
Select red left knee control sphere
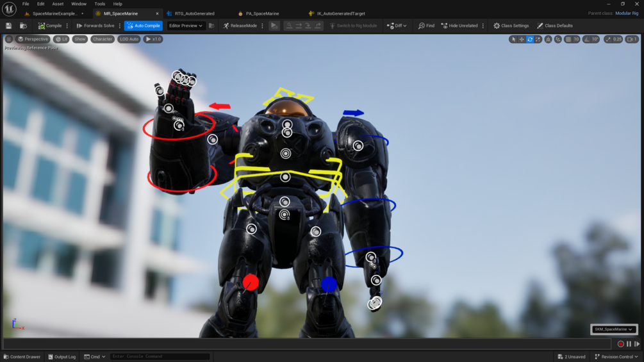coord(251,283)
